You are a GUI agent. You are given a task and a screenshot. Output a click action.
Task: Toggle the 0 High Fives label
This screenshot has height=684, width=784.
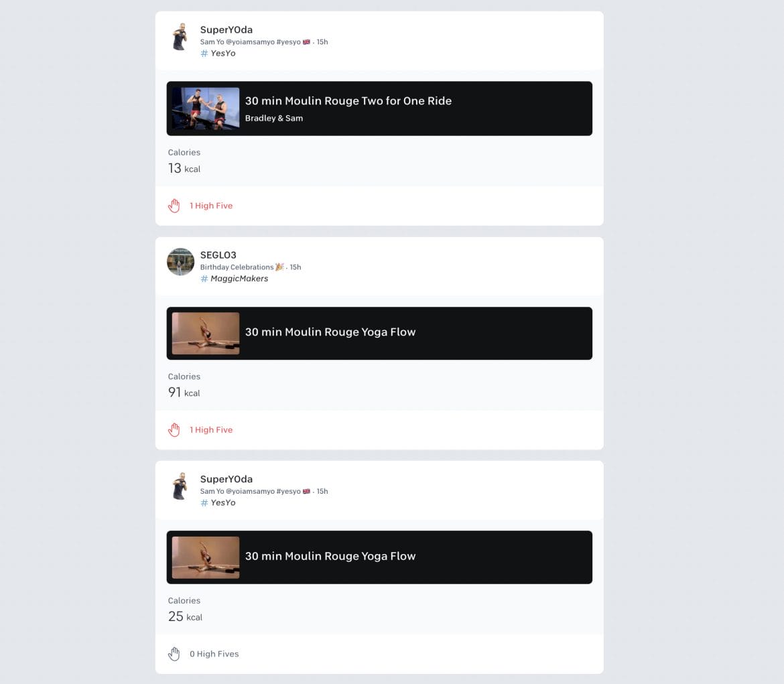tap(214, 653)
